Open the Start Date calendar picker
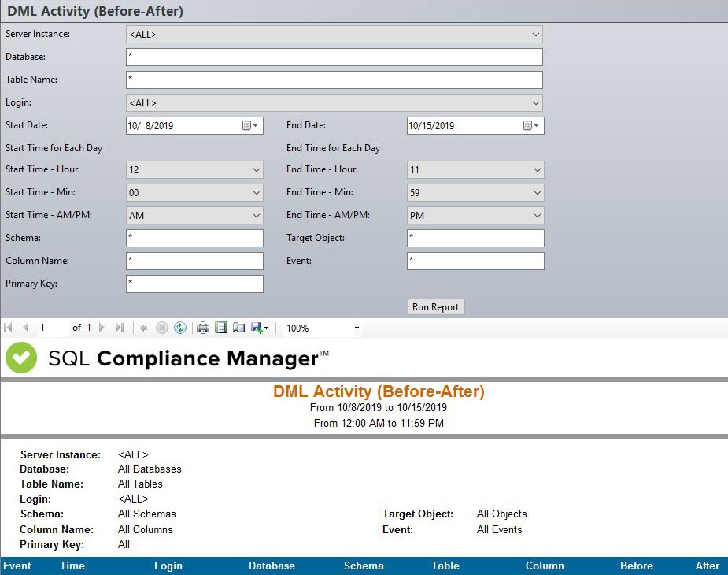Screen dimensions: 728x575 250,126
